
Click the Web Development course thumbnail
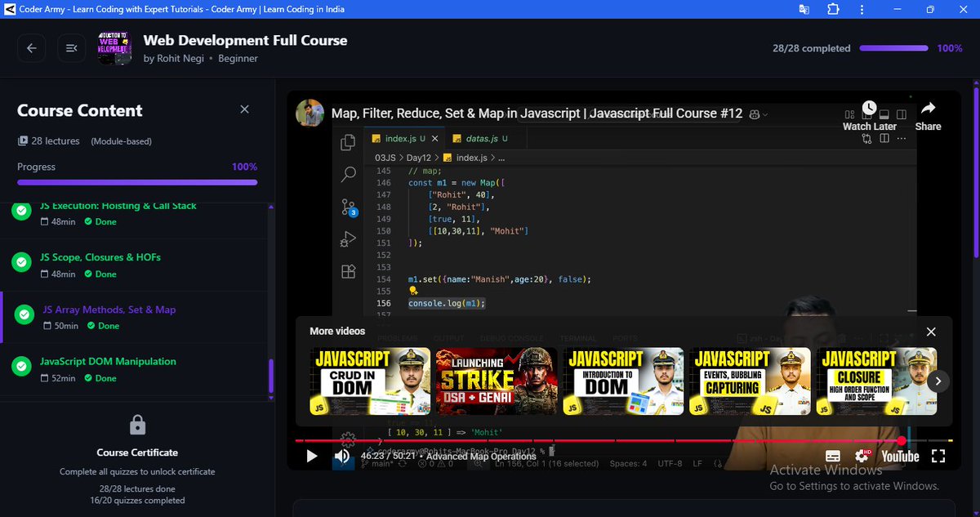tap(114, 48)
